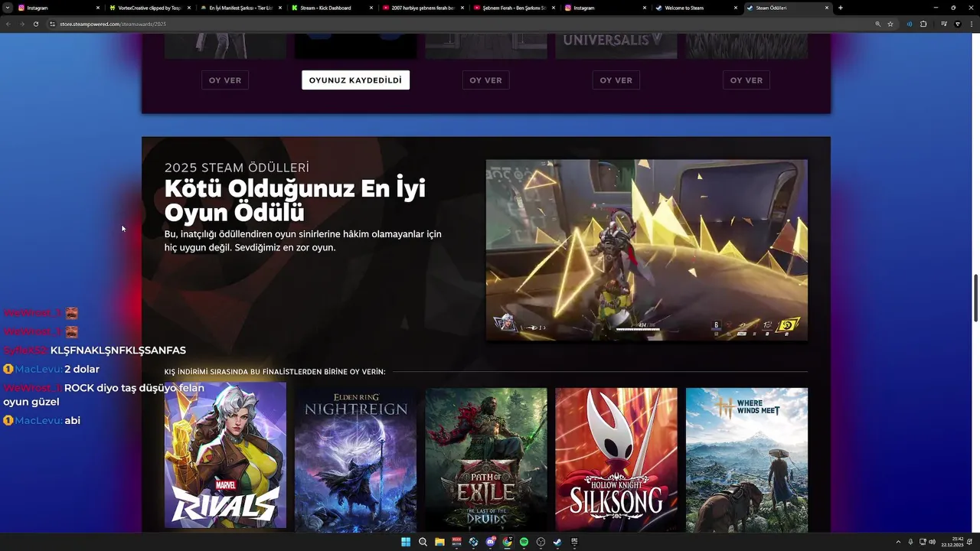Open the Windows Start menu
This screenshot has height=551, width=980.
point(406,542)
